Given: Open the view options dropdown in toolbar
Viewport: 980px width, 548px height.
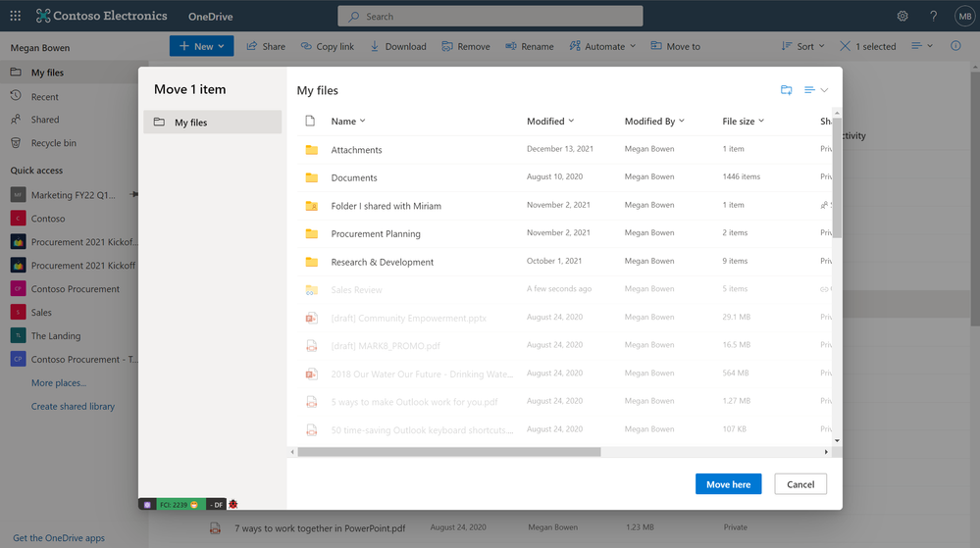Looking at the screenshot, I should coord(922,46).
